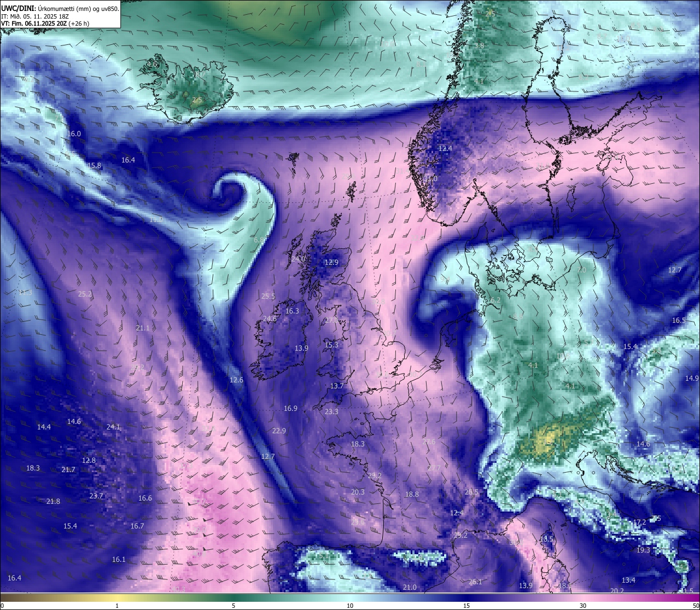Click the value '24.1' on the map
Image resolution: width=700 pixels, height=610 pixels.
tap(113, 427)
